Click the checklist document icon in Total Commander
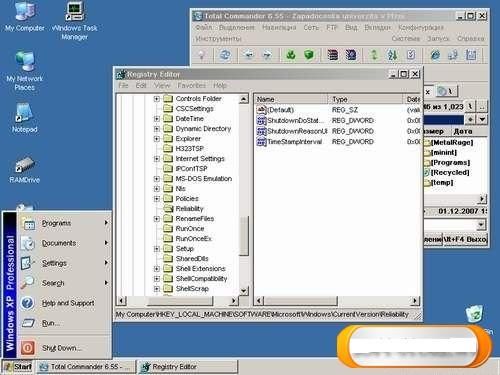Image resolution: width=500 pixels, height=375 pixels. click(411, 55)
